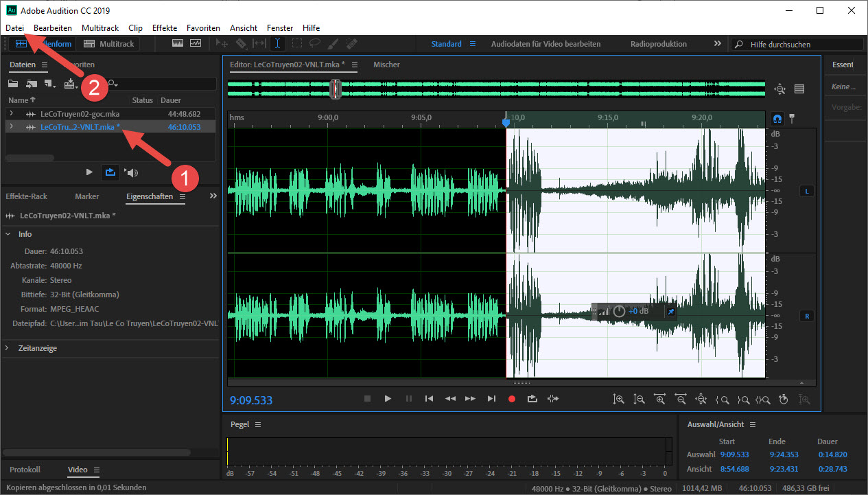Collapse the Info section

pos(8,234)
